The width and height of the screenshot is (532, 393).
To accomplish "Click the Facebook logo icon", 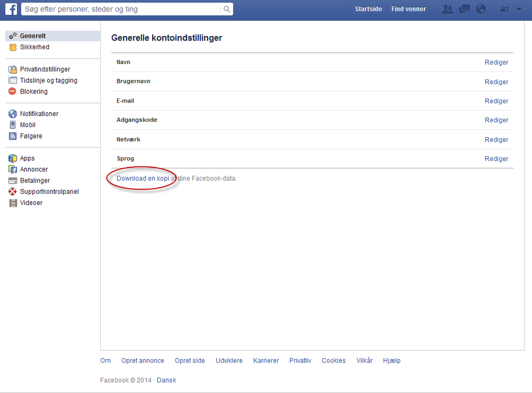I will pos(11,9).
